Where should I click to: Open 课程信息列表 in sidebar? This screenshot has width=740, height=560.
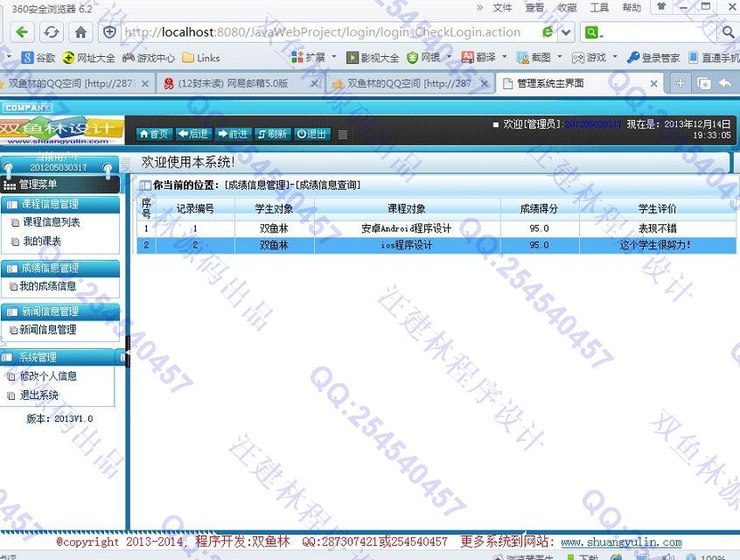pos(52,222)
